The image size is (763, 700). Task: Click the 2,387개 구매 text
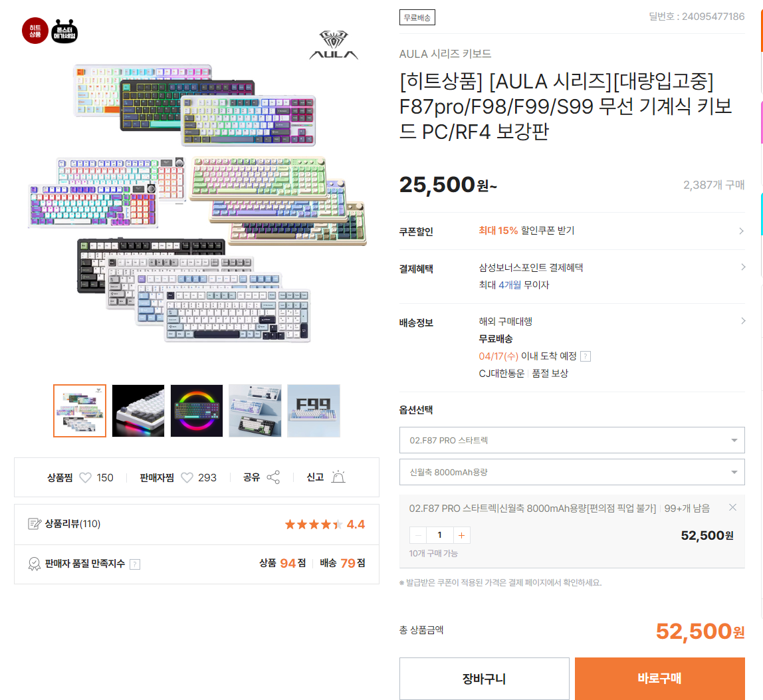click(714, 185)
